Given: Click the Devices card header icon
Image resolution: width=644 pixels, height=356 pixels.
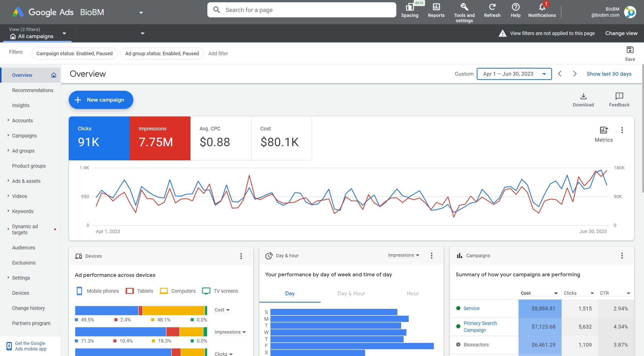Looking at the screenshot, I should (79, 256).
